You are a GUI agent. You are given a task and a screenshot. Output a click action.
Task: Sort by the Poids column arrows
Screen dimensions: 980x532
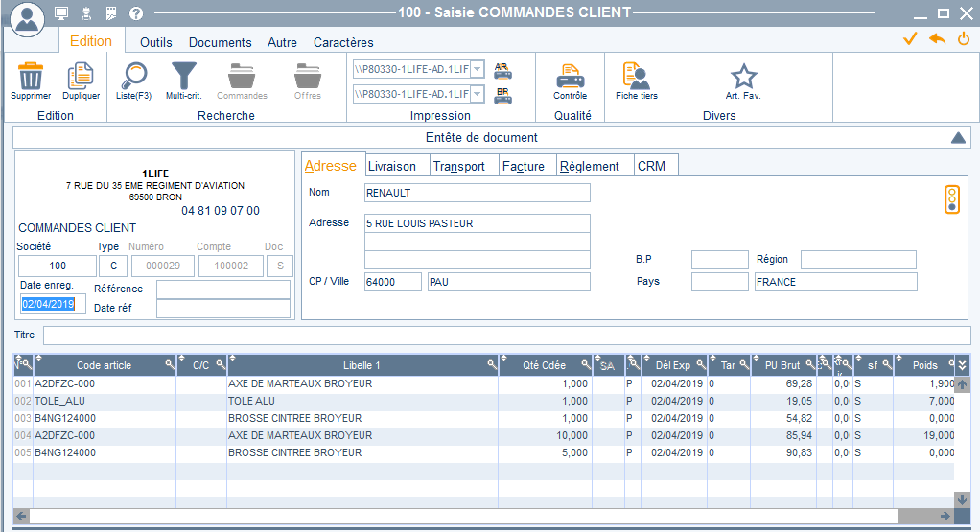pos(898,359)
